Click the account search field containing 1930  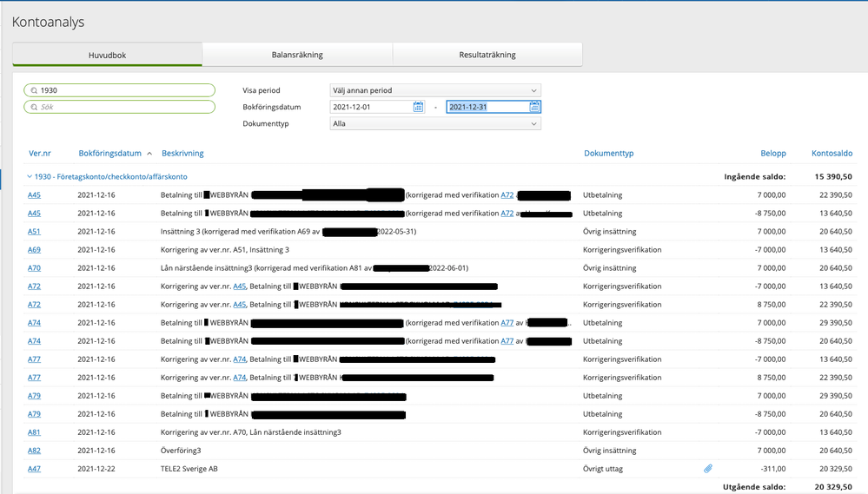click(x=122, y=90)
